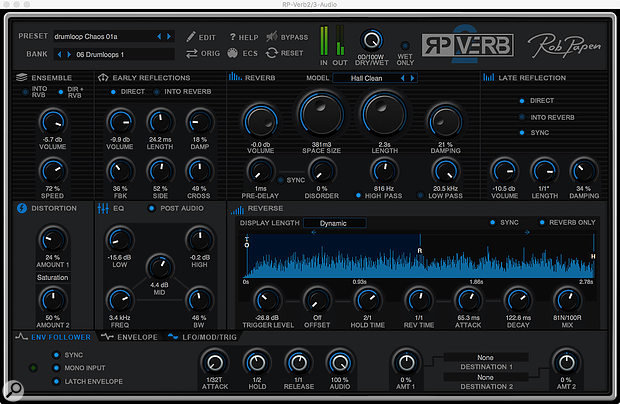Open Help via question mark icon

(232, 37)
